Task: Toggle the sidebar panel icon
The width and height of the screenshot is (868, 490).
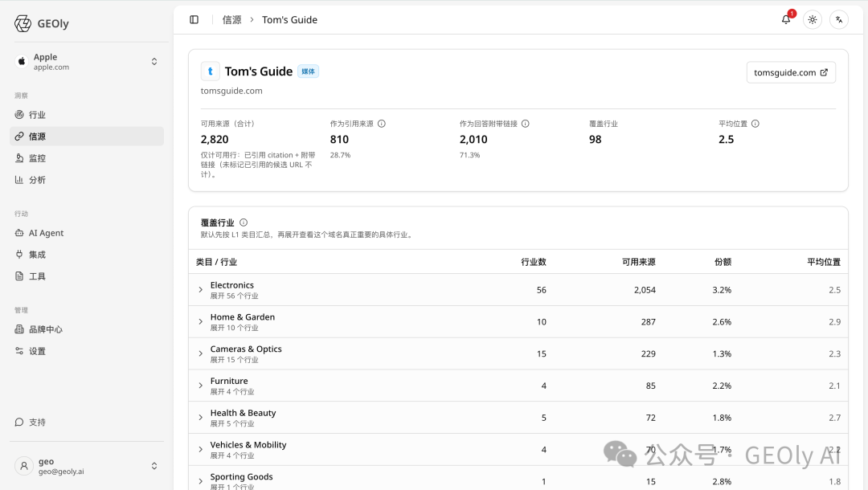Action: 194,20
